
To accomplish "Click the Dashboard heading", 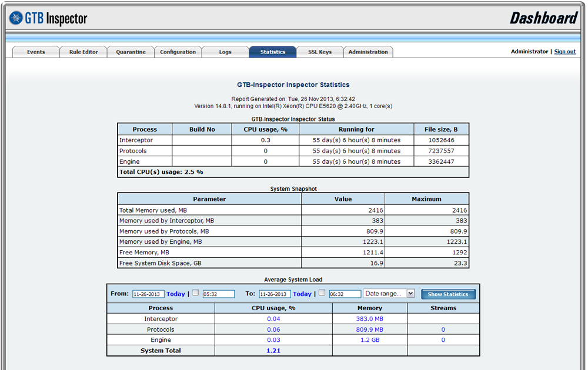I will [x=543, y=18].
